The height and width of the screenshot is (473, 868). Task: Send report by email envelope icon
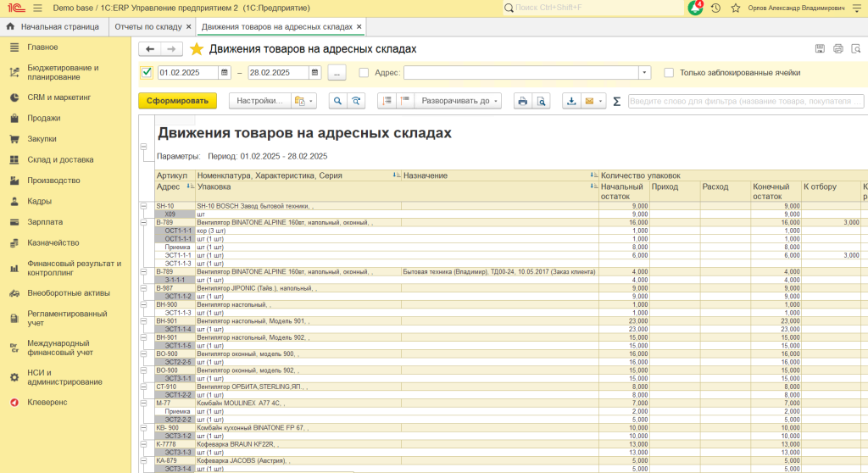click(589, 101)
